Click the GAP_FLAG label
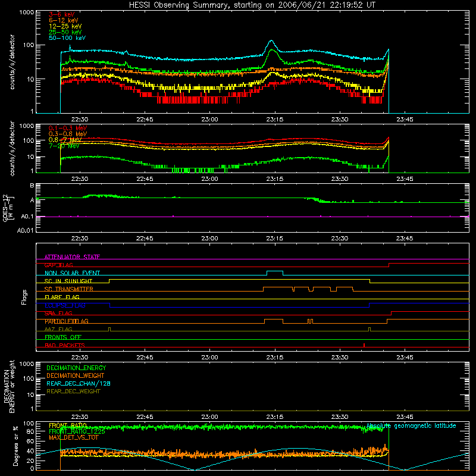Image resolution: width=476 pixels, height=476 pixels. point(58,265)
